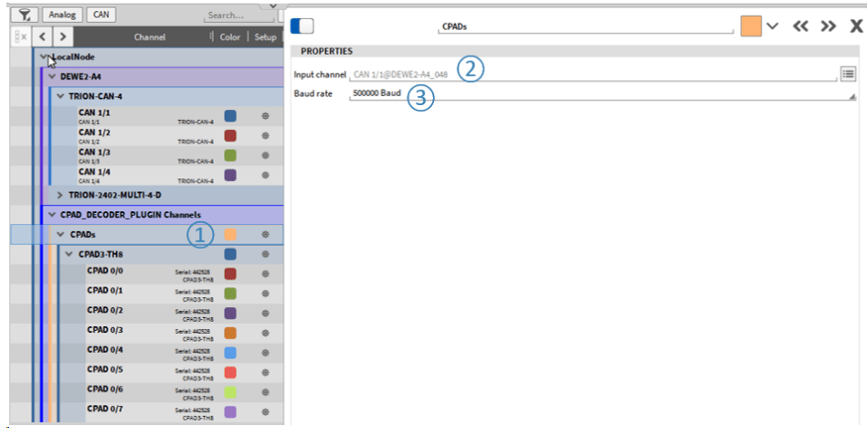The height and width of the screenshot is (447, 868).
Task: Go to previous channel with double-left arrows
Action: 801,27
